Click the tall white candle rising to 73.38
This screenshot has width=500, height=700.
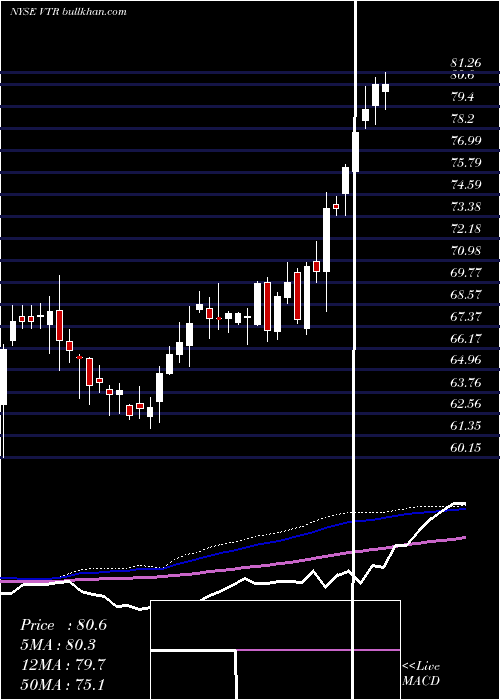coord(326,240)
